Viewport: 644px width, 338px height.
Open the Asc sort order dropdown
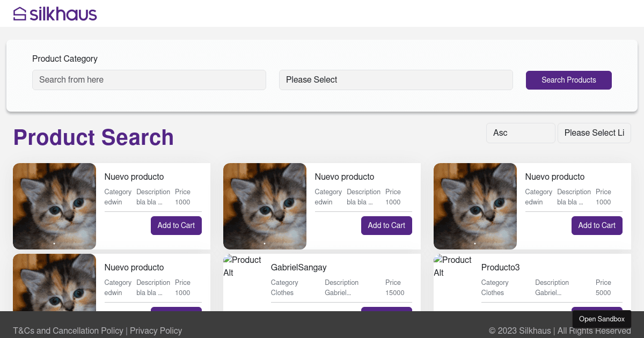[x=520, y=133]
